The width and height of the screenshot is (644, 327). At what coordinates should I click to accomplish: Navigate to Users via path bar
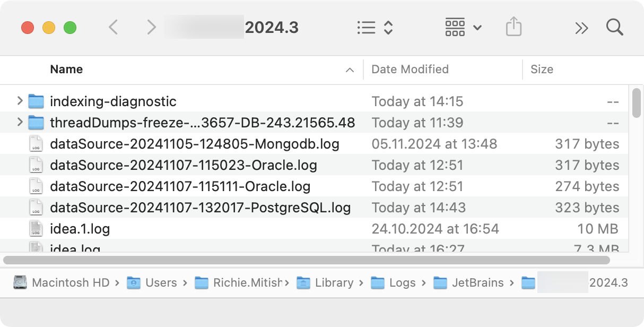coord(161,282)
